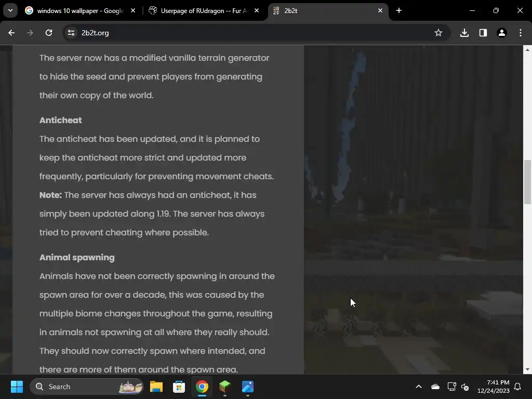
Task: Click the Animal spawning heading
Action: tap(77, 258)
